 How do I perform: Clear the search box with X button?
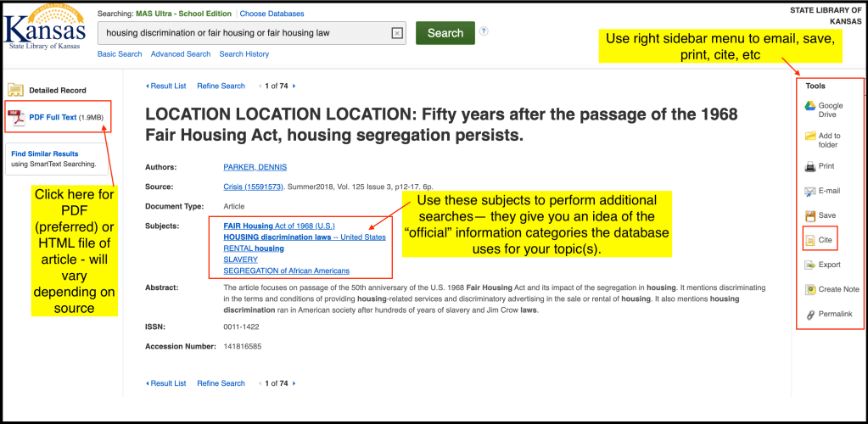pos(396,33)
